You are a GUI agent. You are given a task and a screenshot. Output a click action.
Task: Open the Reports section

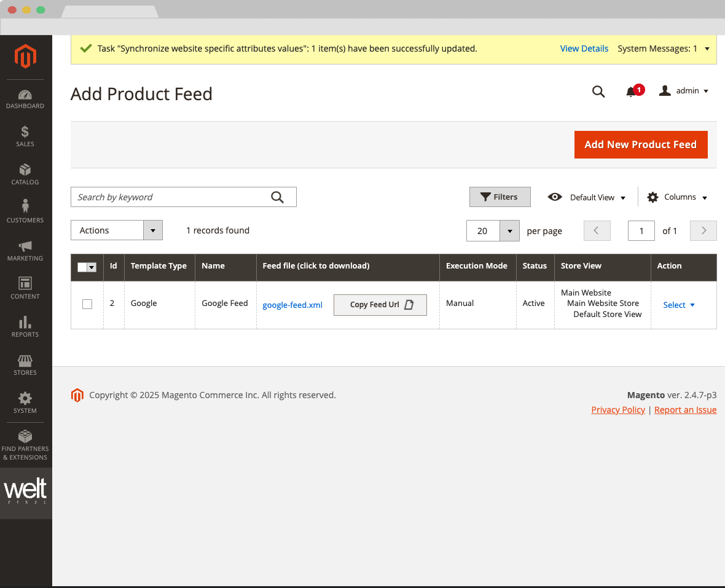click(x=25, y=326)
